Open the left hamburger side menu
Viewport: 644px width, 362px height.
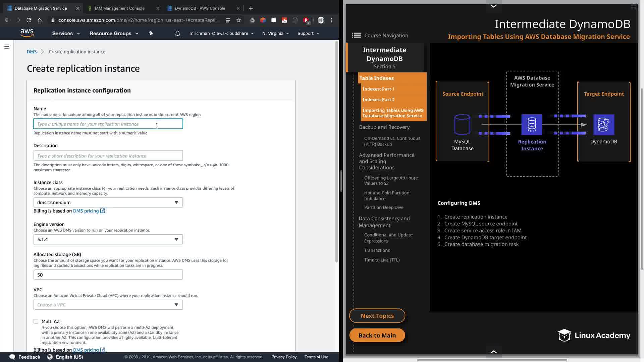[7, 47]
